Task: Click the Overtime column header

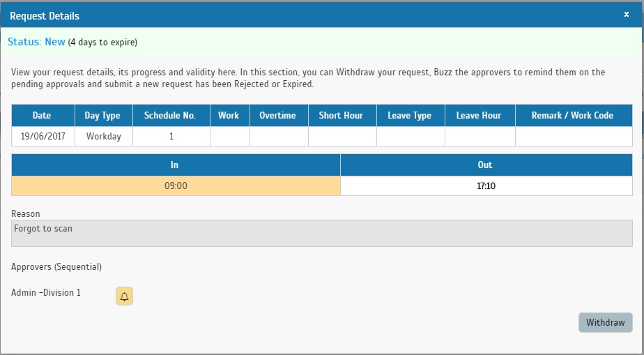Action: [x=277, y=116]
